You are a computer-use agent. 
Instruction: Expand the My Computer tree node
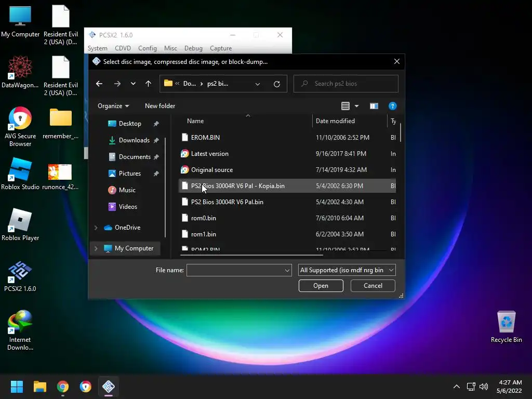click(x=96, y=248)
